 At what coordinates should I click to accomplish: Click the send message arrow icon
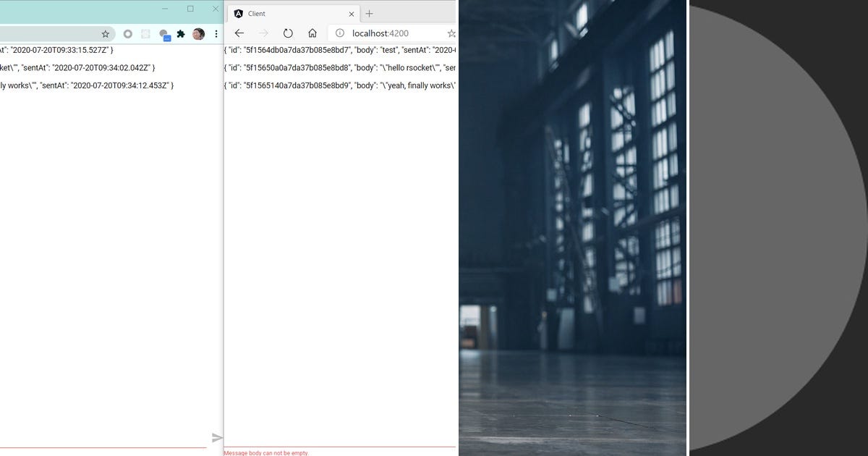216,437
